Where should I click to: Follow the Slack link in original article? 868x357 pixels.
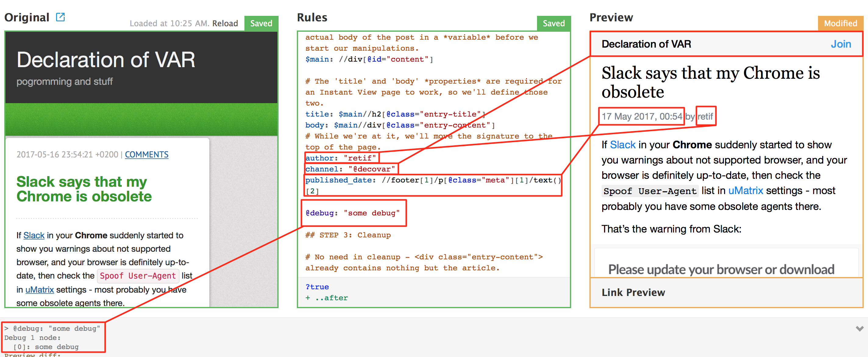pos(34,235)
